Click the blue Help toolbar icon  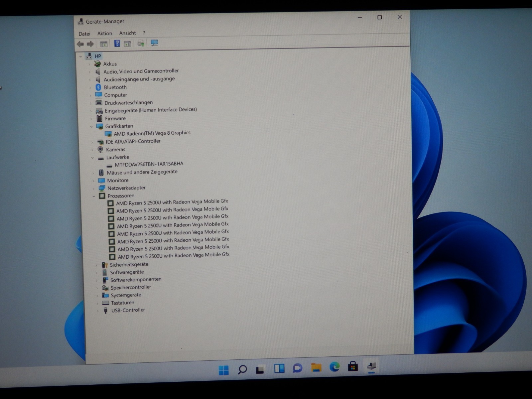coord(117,43)
